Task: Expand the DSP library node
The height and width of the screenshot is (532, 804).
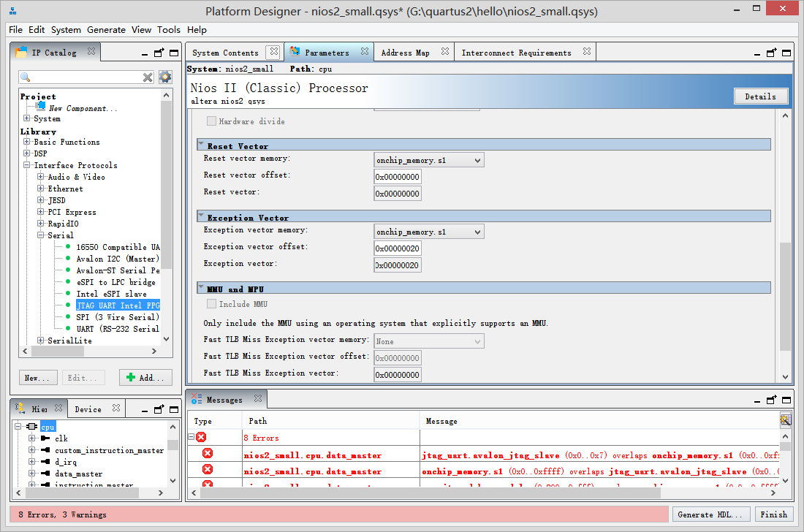Action: point(26,153)
